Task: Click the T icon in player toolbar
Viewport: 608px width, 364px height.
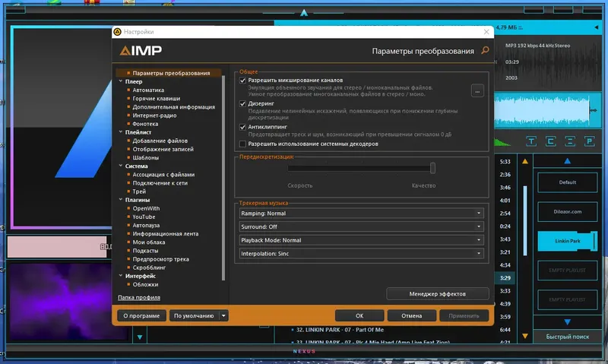Action: [x=531, y=141]
